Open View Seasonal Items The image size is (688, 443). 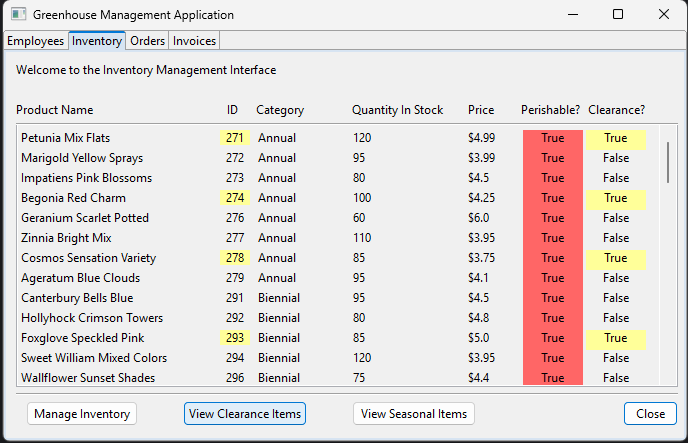[414, 413]
